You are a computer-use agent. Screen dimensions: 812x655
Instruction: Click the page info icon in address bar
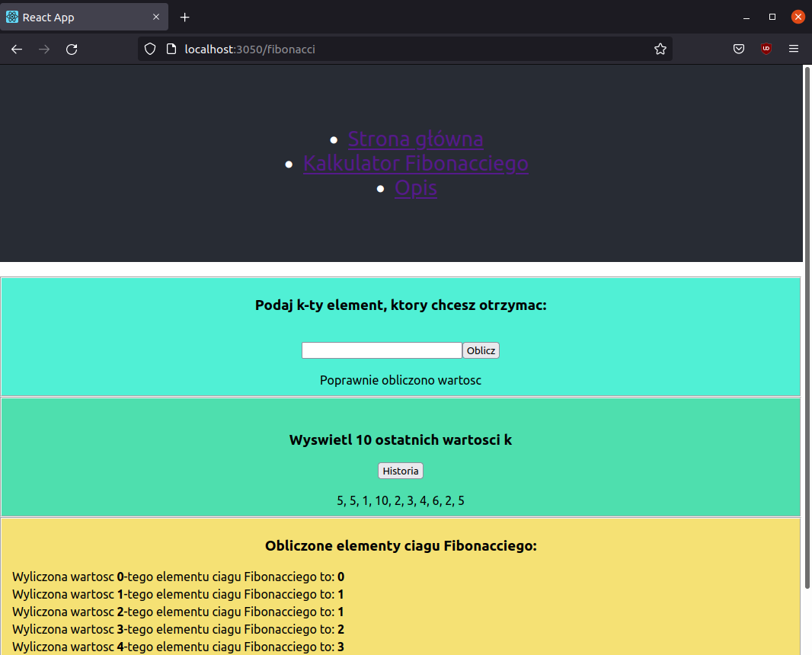coord(171,50)
